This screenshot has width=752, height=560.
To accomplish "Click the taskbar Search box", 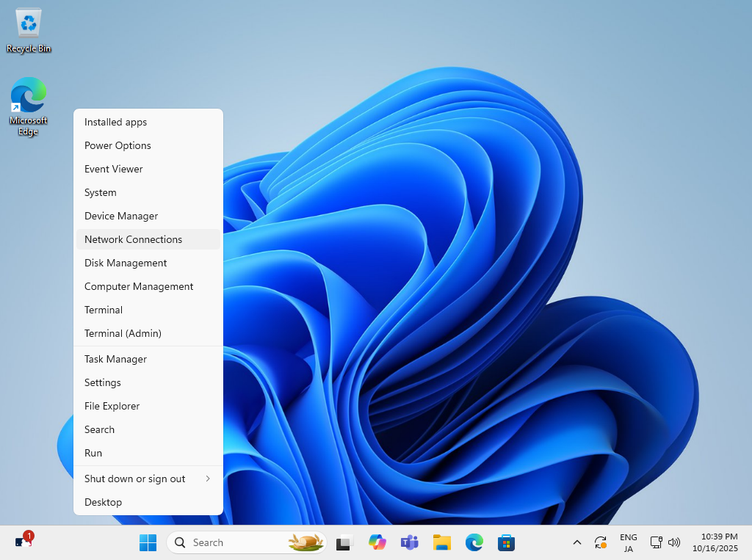I will point(235,542).
